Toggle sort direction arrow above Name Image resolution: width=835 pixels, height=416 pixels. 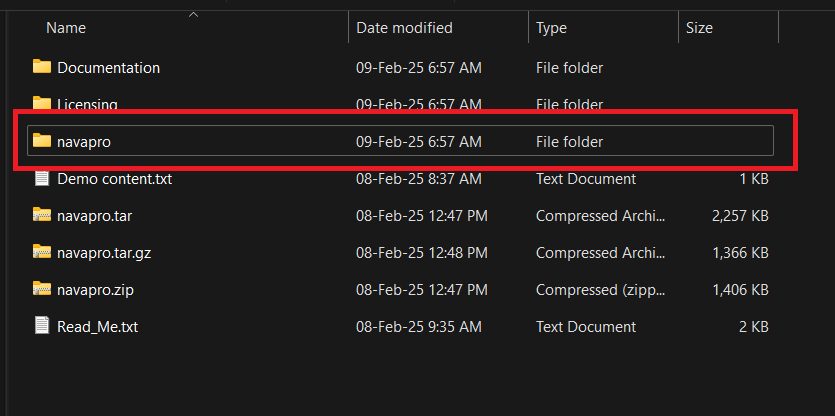(x=193, y=14)
